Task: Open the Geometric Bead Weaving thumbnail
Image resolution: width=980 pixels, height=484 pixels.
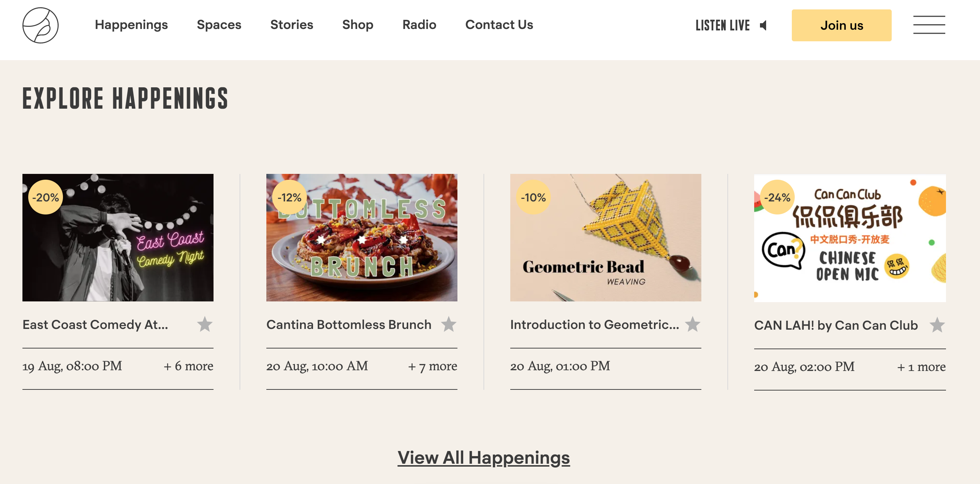Action: click(606, 238)
